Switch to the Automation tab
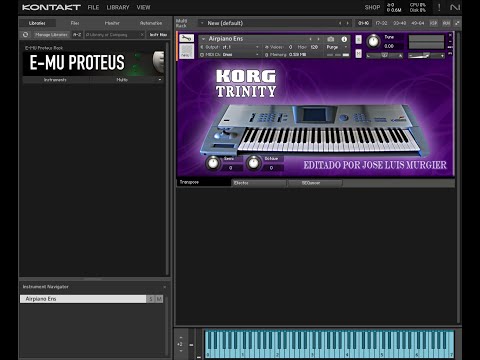 (151, 23)
